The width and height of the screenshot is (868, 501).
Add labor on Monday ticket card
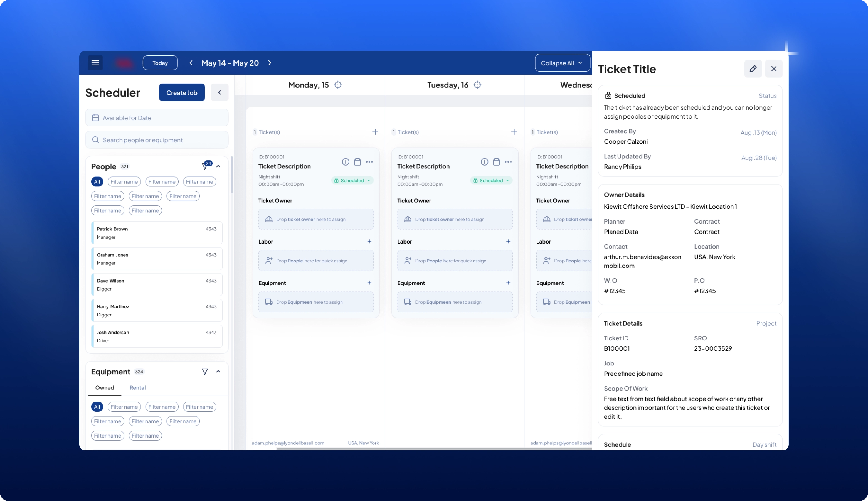pyautogui.click(x=369, y=242)
